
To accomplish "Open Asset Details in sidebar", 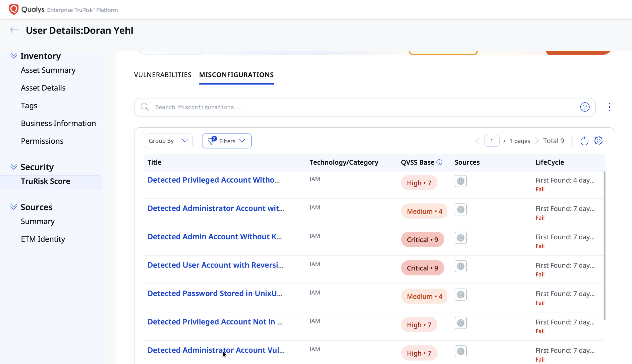I will [x=43, y=88].
